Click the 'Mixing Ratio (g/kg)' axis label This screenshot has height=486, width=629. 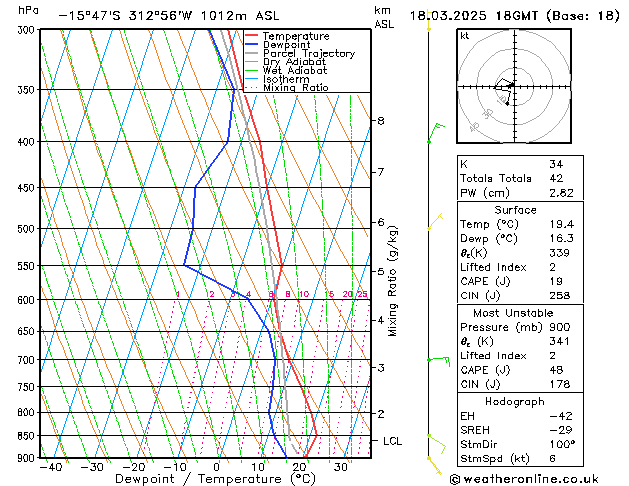tap(392, 281)
